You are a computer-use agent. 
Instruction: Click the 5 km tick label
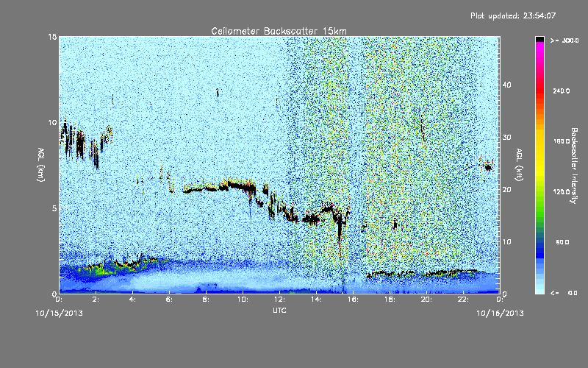[54, 208]
